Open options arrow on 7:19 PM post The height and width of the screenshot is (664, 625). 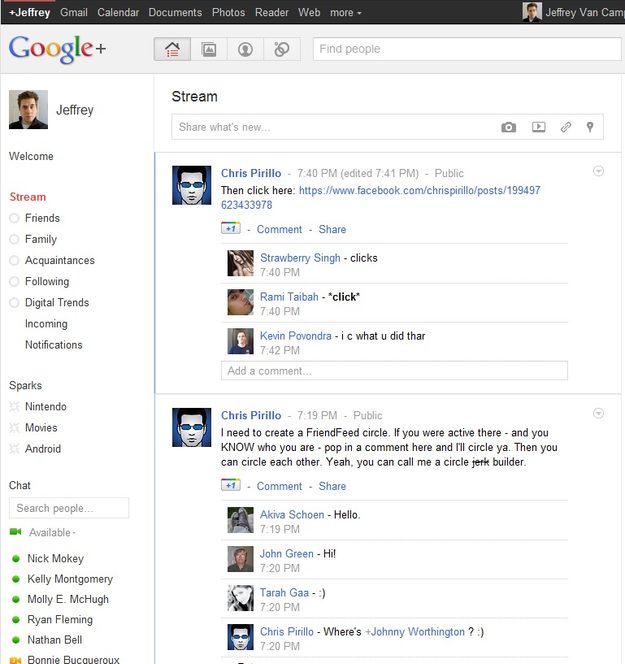coord(598,413)
